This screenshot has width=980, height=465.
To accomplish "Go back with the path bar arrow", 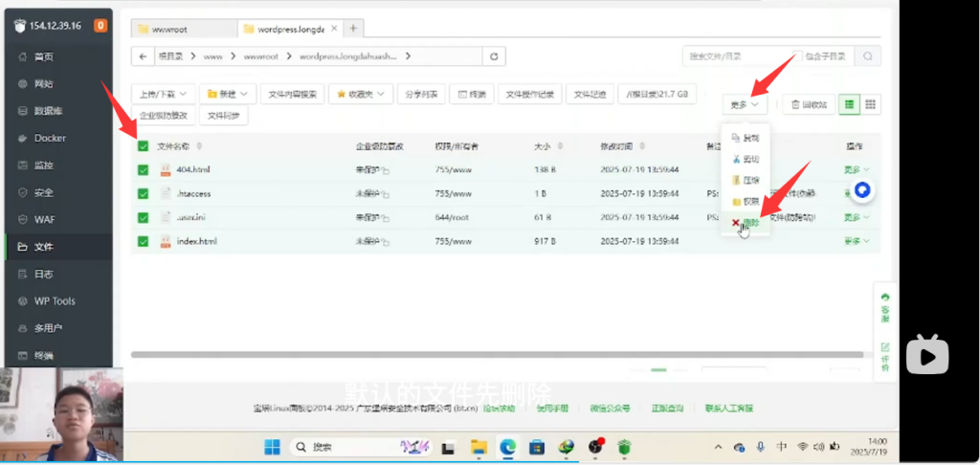I will pos(144,56).
